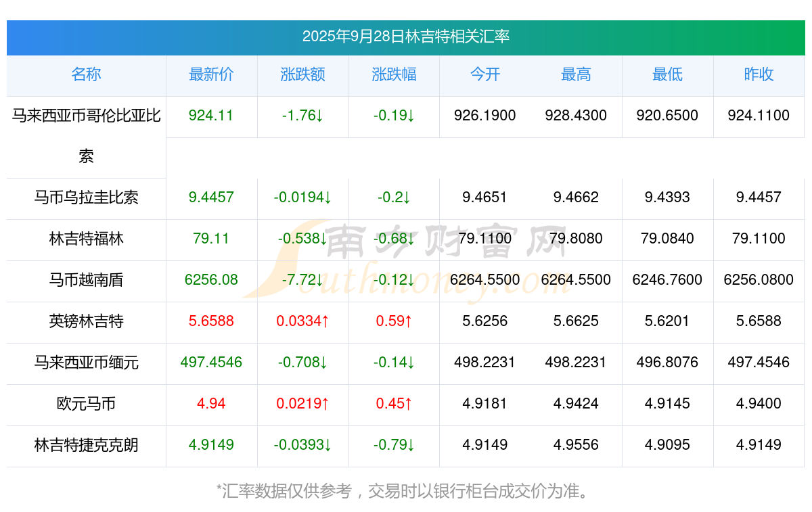Open the 马币乌拉圭比索 row name

point(86,197)
